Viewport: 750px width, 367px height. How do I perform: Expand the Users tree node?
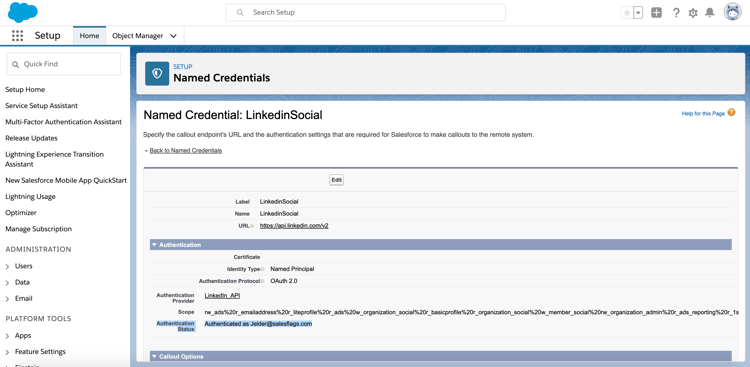7,266
